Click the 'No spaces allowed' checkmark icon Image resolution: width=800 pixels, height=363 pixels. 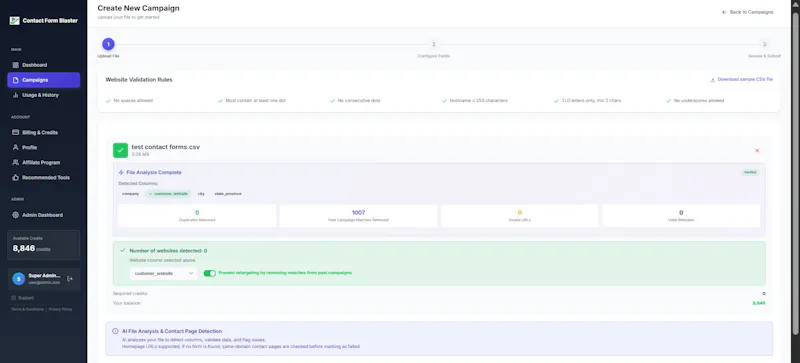point(108,101)
